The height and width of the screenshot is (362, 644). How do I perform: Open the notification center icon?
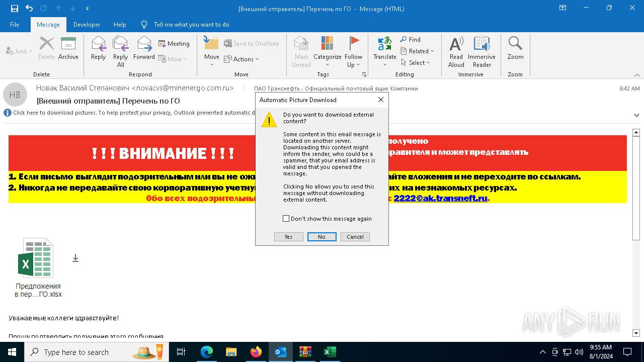click(628, 352)
